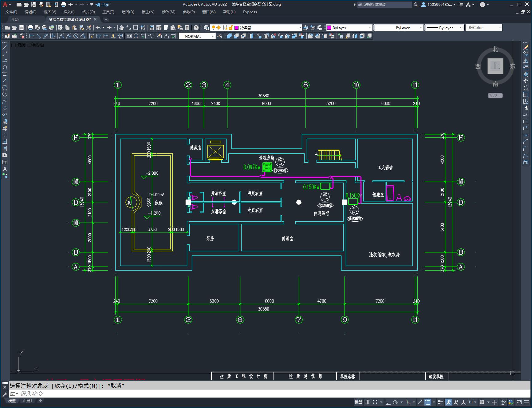Click the ViewCube 上 top face
The width and height of the screenshot is (532, 408).
[495, 66]
